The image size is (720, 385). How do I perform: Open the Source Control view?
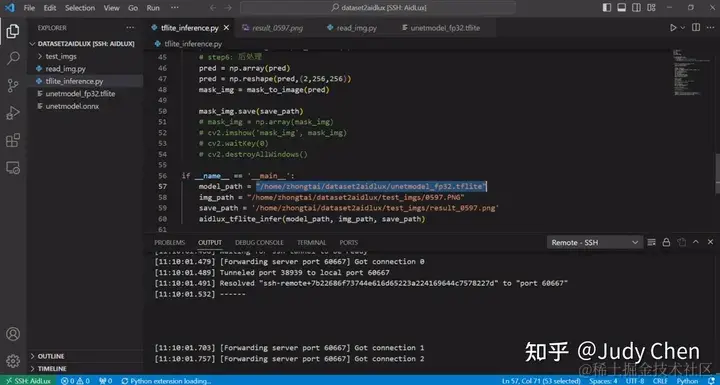pyautogui.click(x=13, y=85)
